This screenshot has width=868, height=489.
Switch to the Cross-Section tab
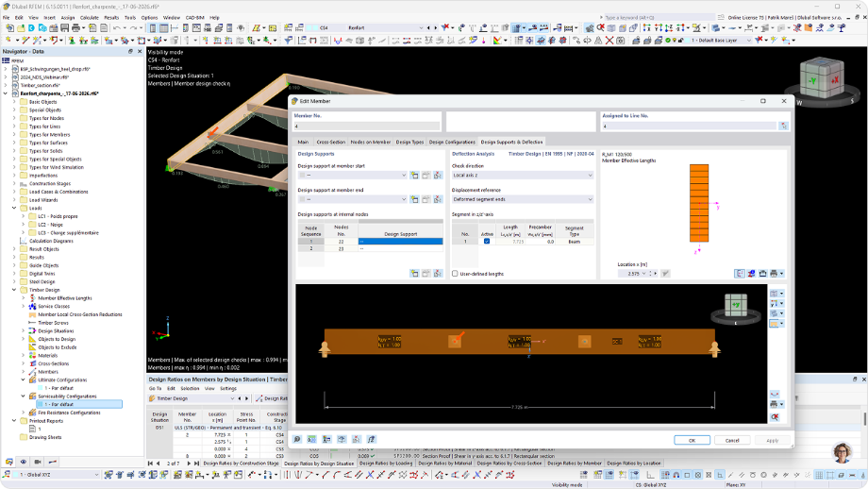330,142
